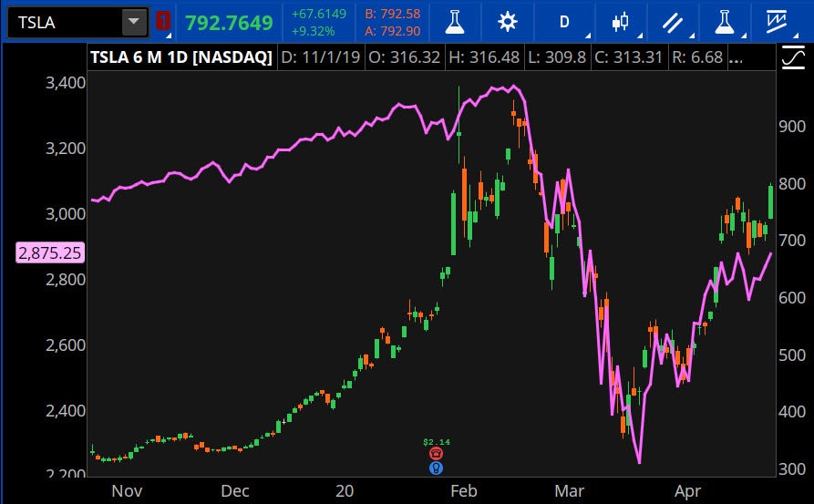Click the 20 year marker on time axis
This screenshot has height=504, width=814.
[345, 491]
